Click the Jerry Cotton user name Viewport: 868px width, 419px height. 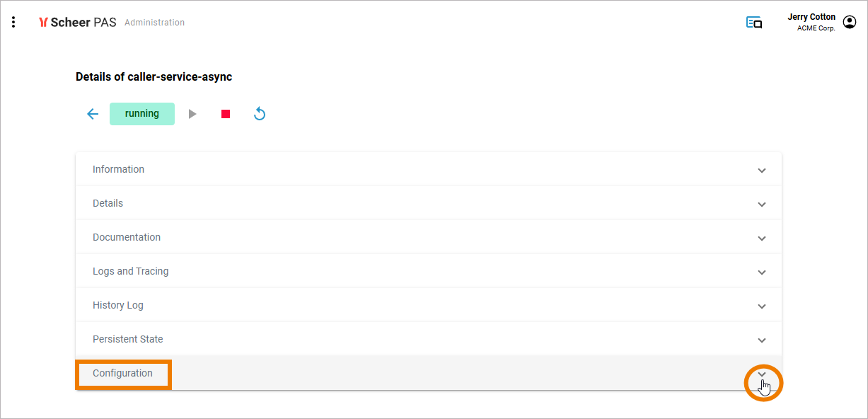(811, 17)
